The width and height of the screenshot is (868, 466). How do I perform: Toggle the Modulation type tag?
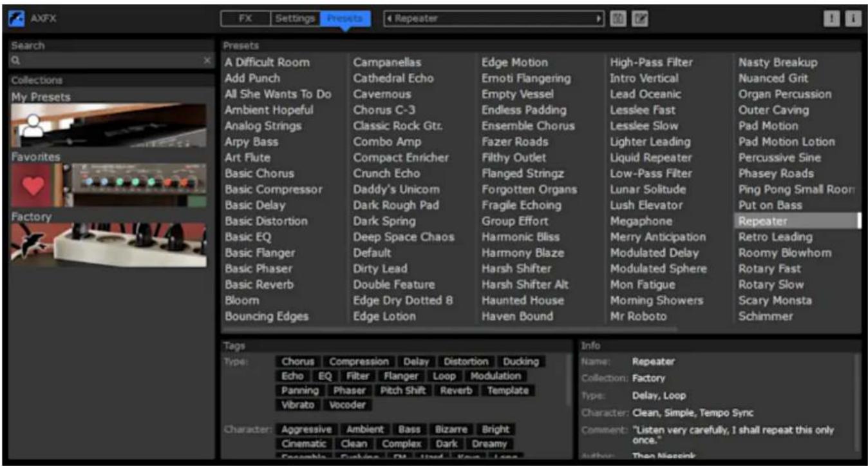[495, 376]
